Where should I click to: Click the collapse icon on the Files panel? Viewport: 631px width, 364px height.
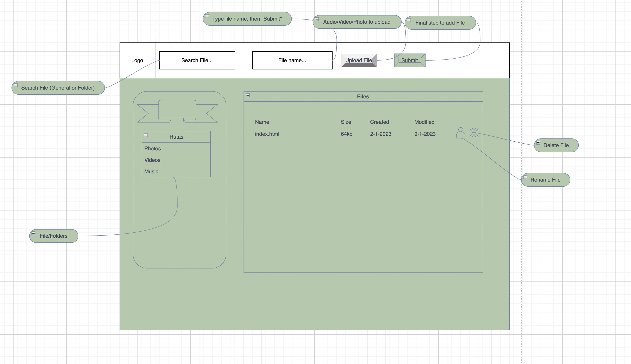coord(248,95)
